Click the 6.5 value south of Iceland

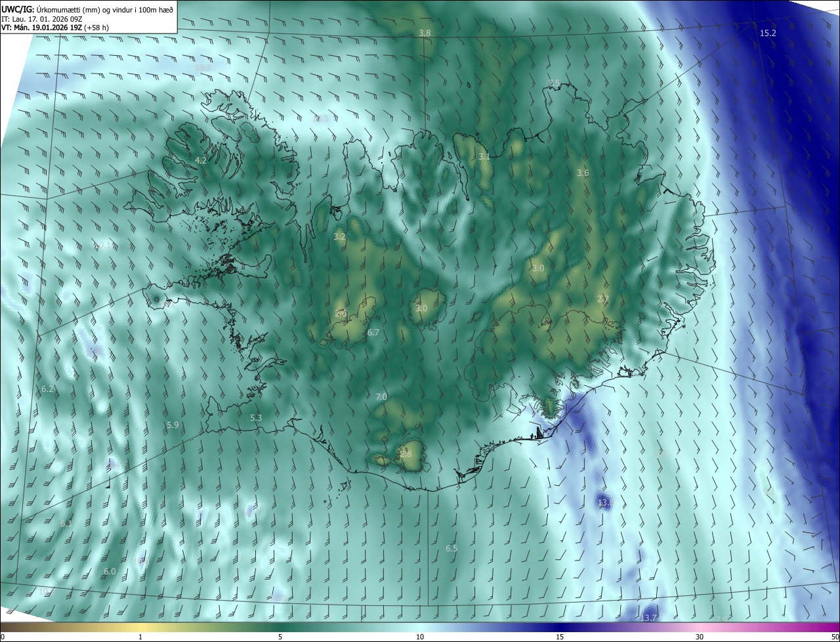coord(451,548)
